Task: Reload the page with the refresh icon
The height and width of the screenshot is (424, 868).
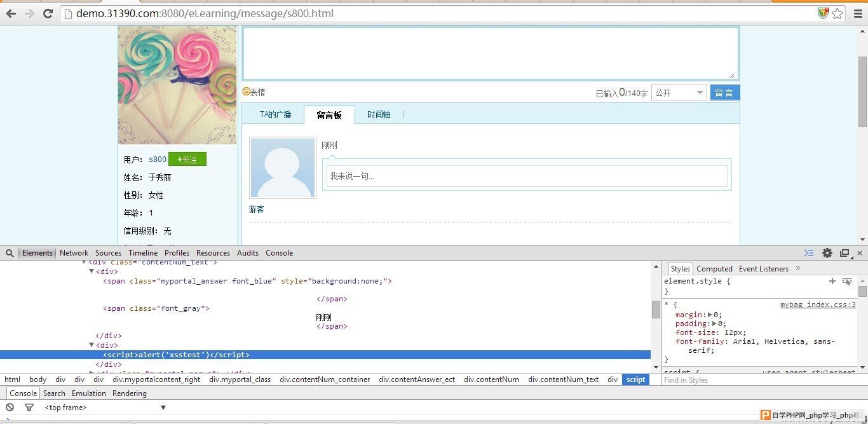Action: coord(48,13)
